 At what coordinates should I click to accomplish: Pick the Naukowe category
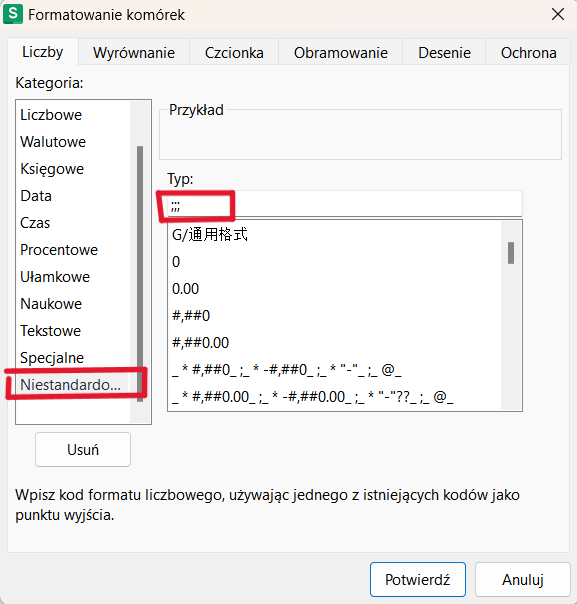[73, 304]
